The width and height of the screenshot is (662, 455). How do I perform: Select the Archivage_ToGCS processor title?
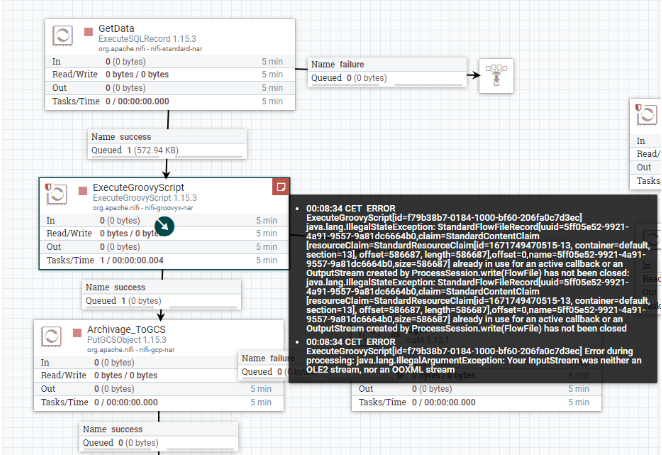(126, 330)
